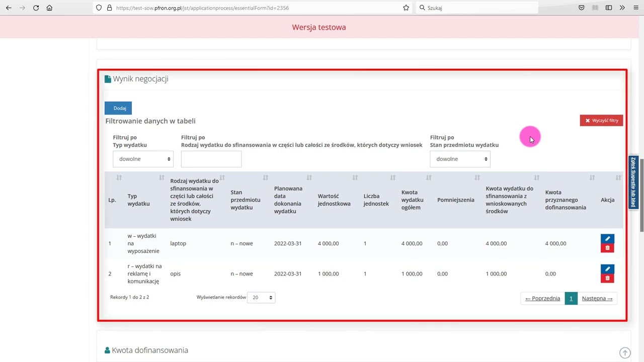Click 'w – wydatki na wyposażenie' cell
The image size is (644, 362).
(x=143, y=243)
